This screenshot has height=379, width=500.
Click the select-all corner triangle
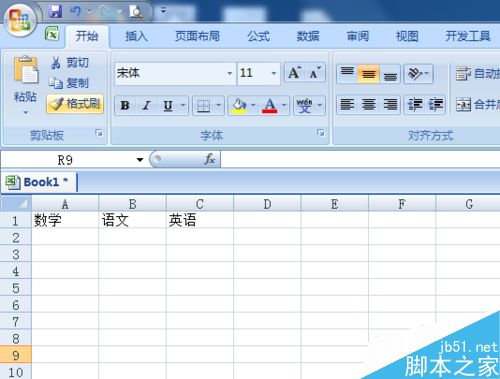click(x=16, y=203)
